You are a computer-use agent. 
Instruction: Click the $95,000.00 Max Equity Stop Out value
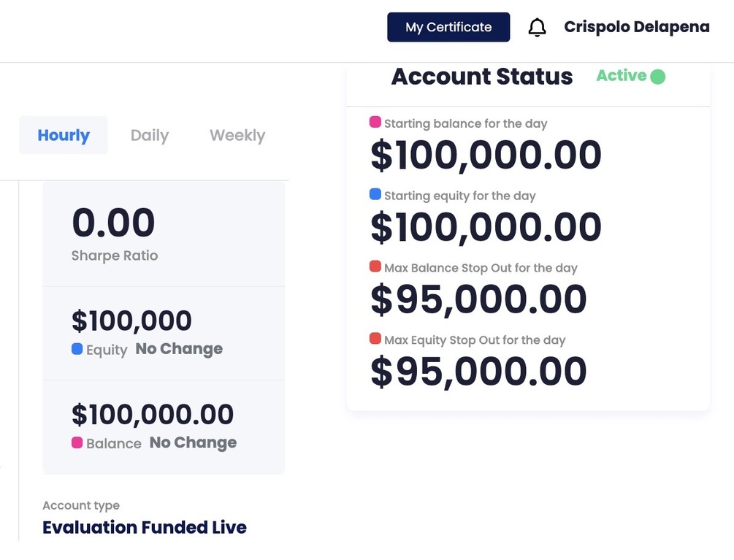click(x=478, y=372)
